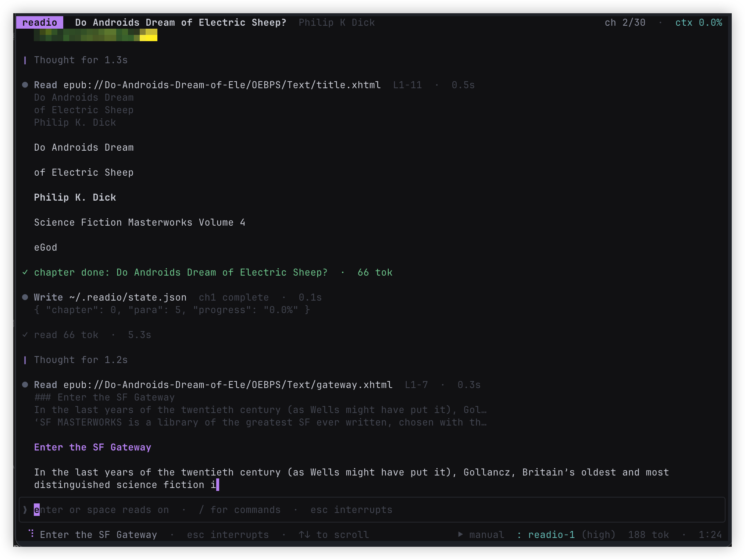Viewport: 745px width, 560px height.
Task: Click the 0.5s read duration
Action: (x=463, y=85)
